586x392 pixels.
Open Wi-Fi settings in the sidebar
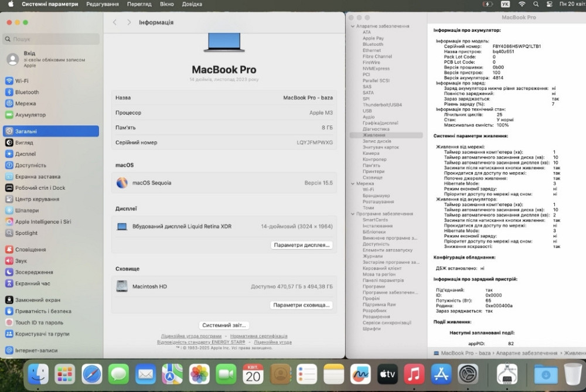(x=17, y=81)
